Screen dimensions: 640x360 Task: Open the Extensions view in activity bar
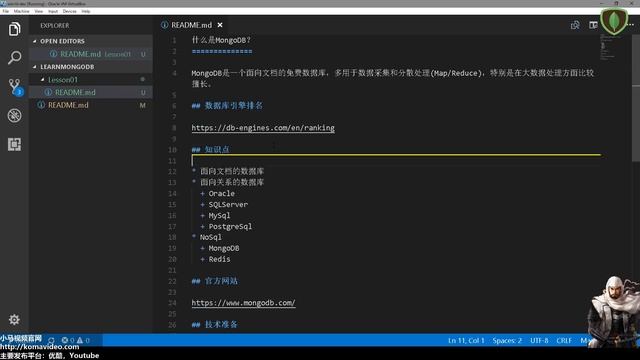click(x=14, y=144)
